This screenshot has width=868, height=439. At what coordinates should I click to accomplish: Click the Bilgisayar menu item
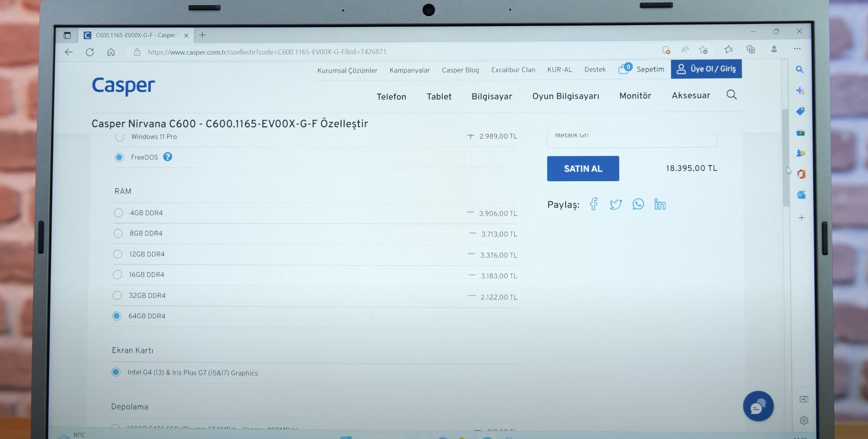click(x=492, y=95)
